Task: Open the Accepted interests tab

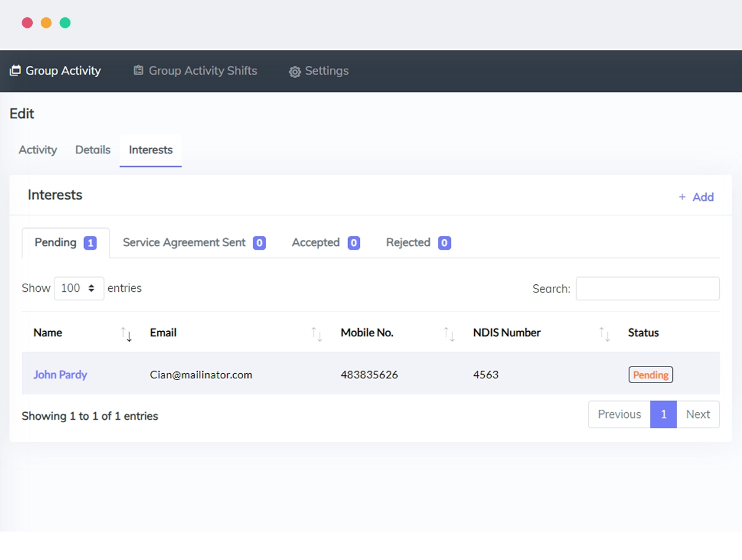Action: click(x=326, y=243)
